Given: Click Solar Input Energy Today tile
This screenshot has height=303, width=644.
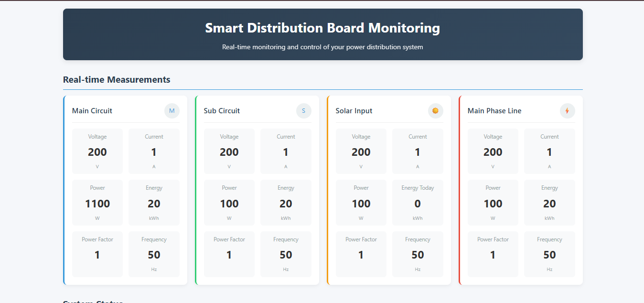Looking at the screenshot, I should 418,203.
